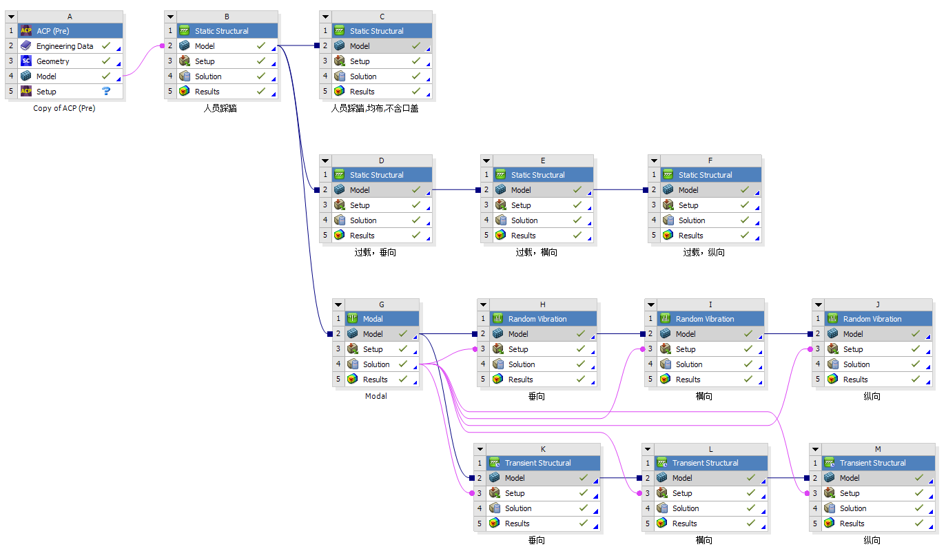Image resolution: width=946 pixels, height=560 pixels.
Task: Open the corner triangle menu on B Results cell
Action: tap(274, 95)
